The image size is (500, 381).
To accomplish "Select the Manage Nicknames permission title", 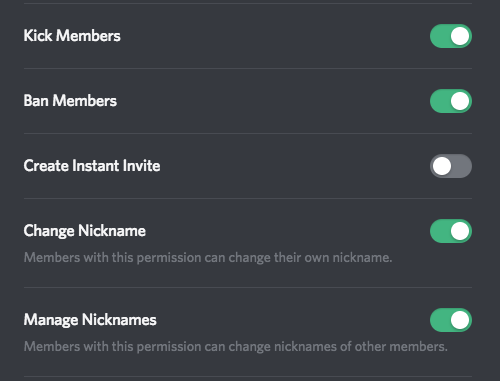I will click(x=90, y=320).
